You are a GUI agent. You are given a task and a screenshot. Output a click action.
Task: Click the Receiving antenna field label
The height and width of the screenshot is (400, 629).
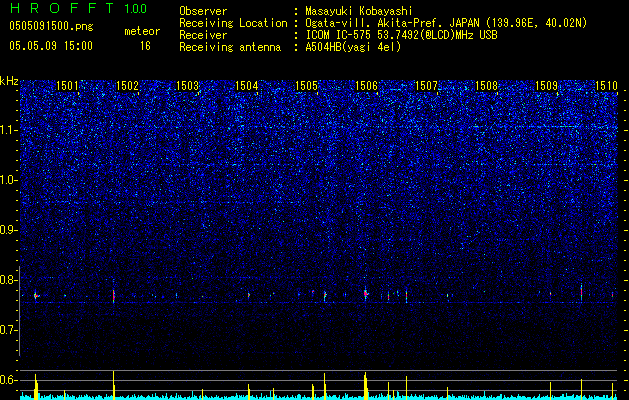(230, 47)
